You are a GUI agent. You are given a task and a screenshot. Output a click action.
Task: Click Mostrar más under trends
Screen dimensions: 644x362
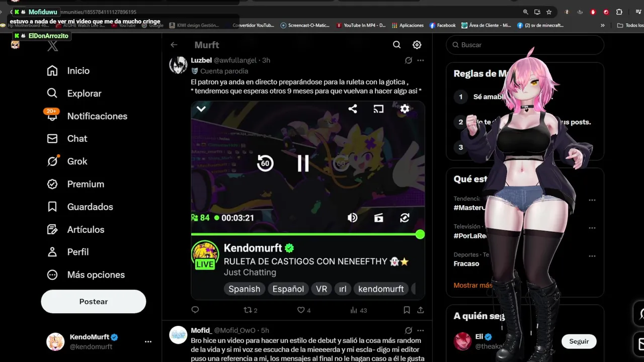tap(473, 285)
